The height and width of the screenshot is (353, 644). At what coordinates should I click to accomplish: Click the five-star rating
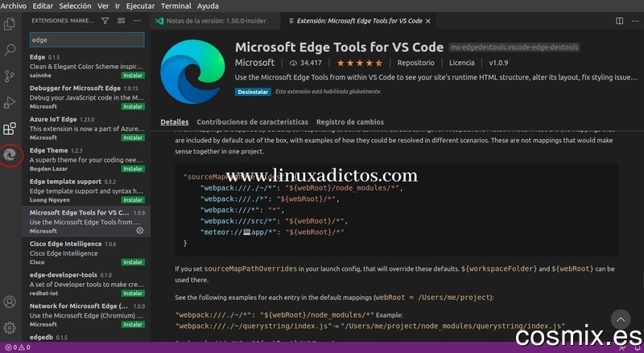point(359,63)
